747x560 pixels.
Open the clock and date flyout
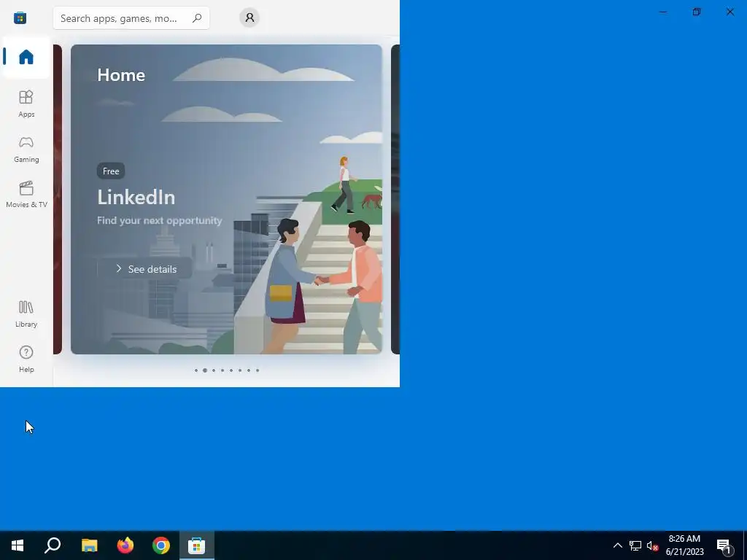[x=684, y=545]
